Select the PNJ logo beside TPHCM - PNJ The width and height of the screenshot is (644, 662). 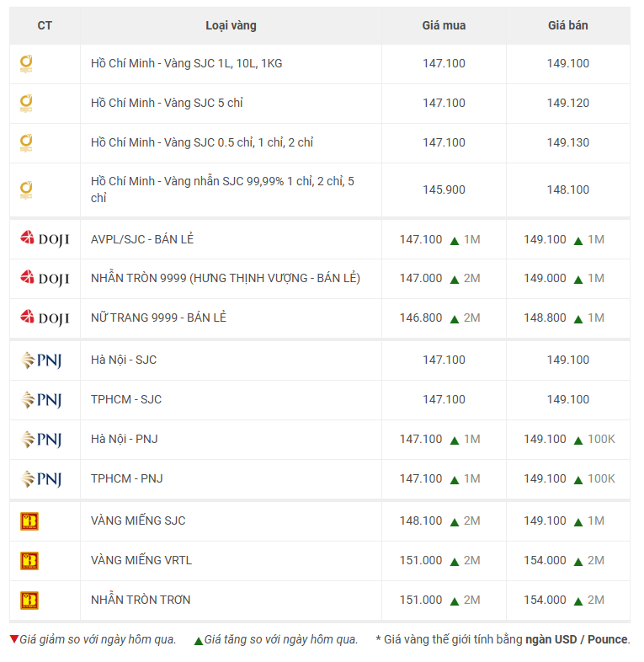pyautogui.click(x=41, y=479)
